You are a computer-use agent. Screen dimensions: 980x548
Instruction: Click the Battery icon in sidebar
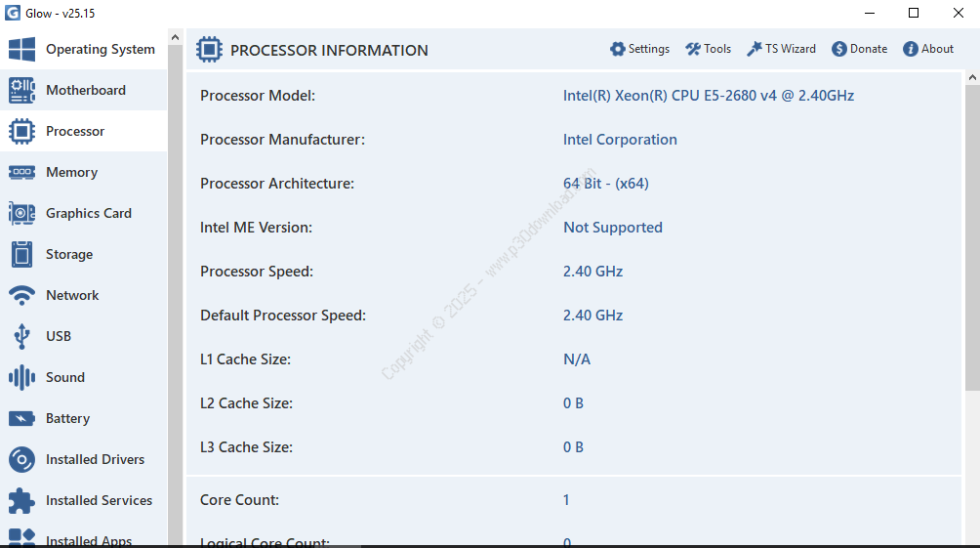coord(21,419)
